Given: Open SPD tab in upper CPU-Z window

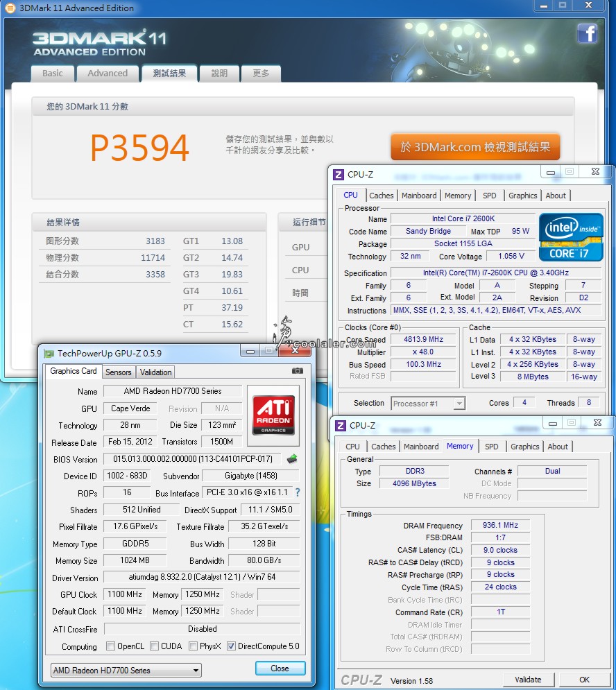Looking at the screenshot, I should click(x=489, y=196).
